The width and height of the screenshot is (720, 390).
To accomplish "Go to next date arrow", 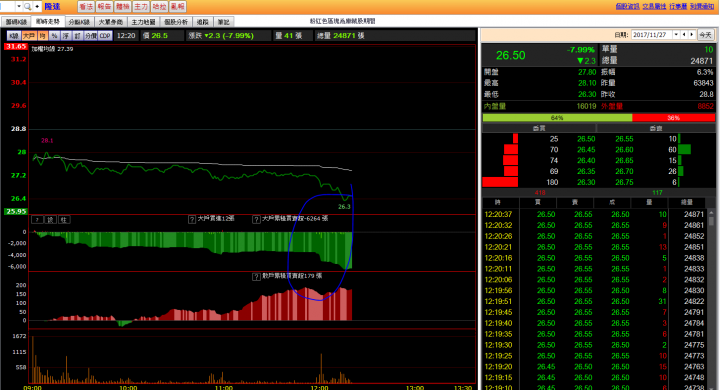I will [x=692, y=34].
